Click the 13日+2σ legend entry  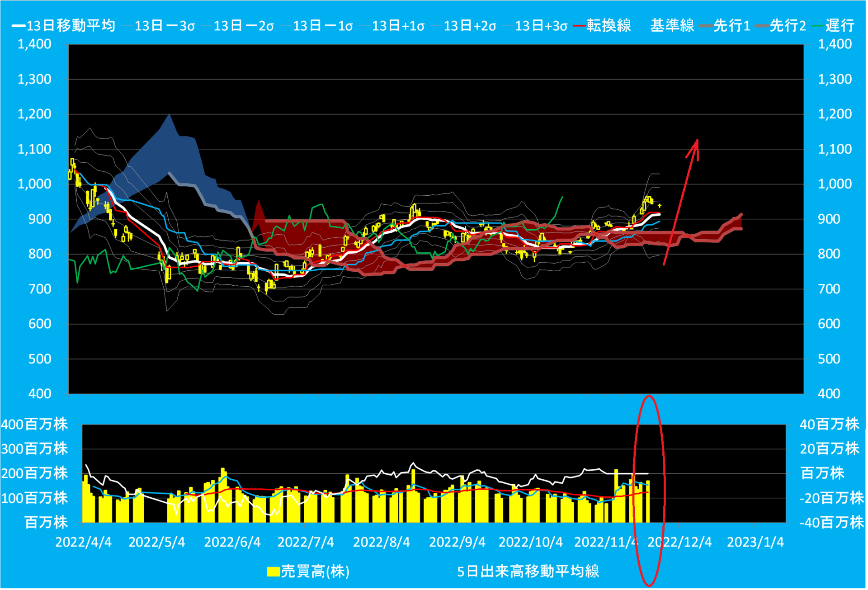tap(464, 25)
